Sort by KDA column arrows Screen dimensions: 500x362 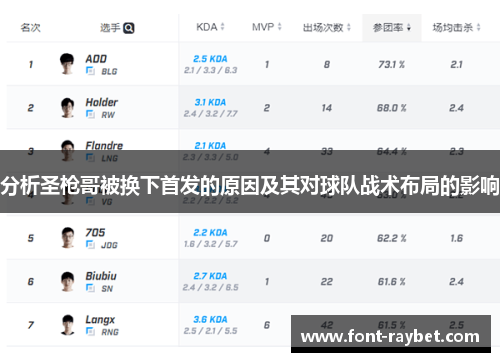coord(222,27)
